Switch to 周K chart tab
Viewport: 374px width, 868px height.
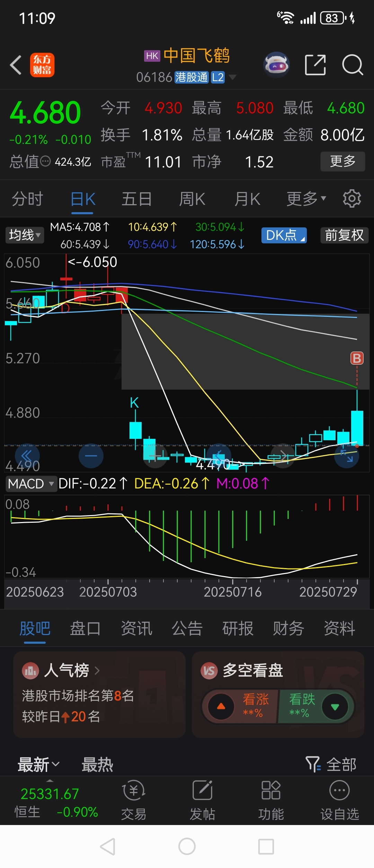pyautogui.click(x=192, y=199)
